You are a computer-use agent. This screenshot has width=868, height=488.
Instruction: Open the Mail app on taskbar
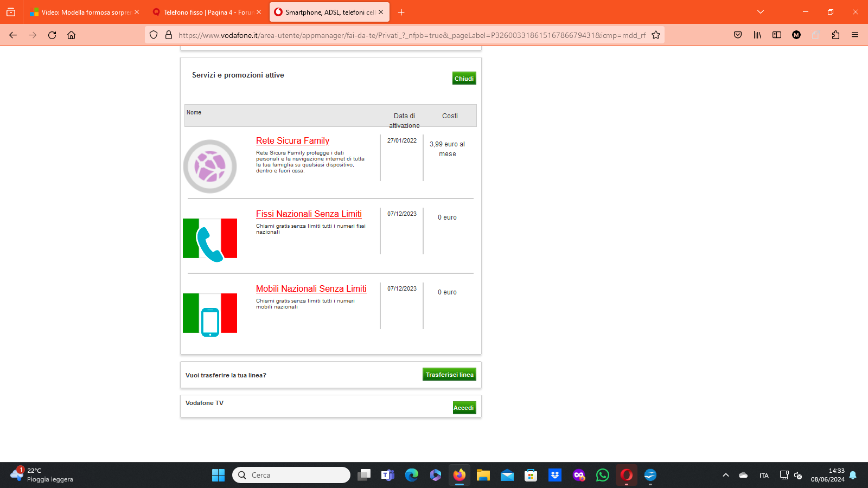pyautogui.click(x=507, y=476)
